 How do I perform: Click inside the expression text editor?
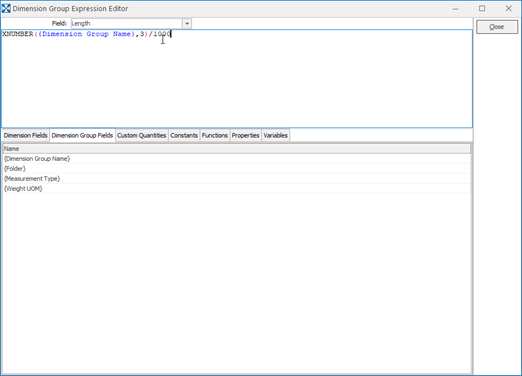237,79
